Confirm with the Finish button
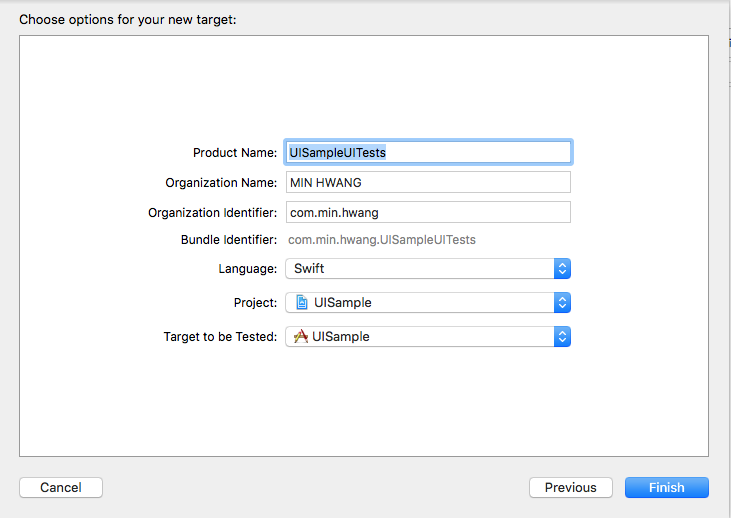The height and width of the screenshot is (518, 731). 667,487
